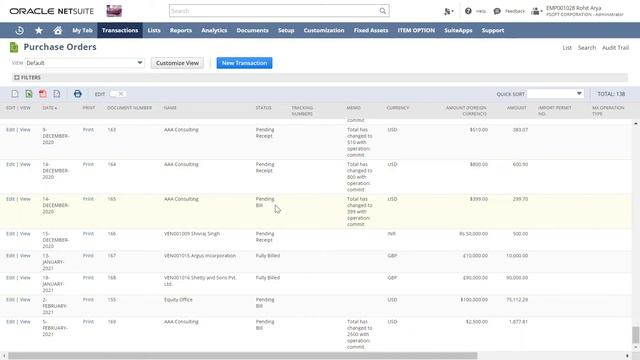Open the My Tab menu
The image size is (640, 360).
(82, 30)
